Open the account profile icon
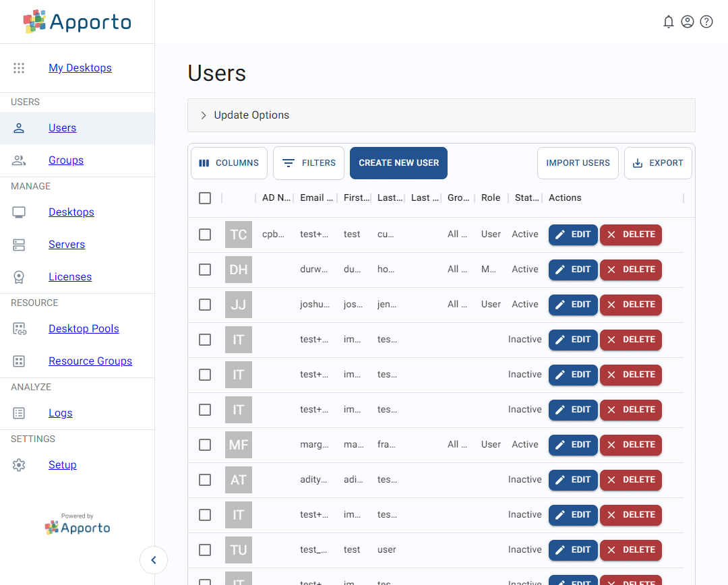This screenshot has width=728, height=585. 688,22
